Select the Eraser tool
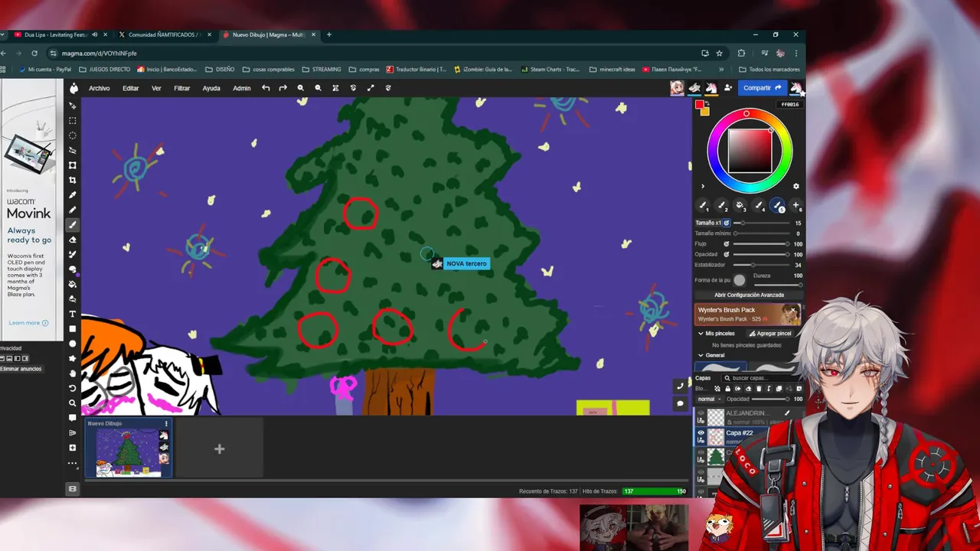The image size is (980, 551). [x=73, y=240]
